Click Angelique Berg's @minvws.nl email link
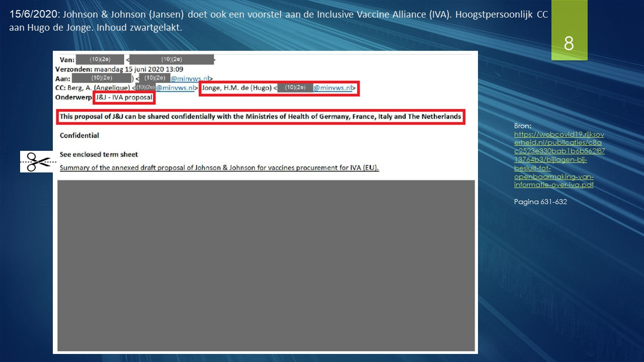The width and height of the screenshot is (644, 362). (175, 87)
